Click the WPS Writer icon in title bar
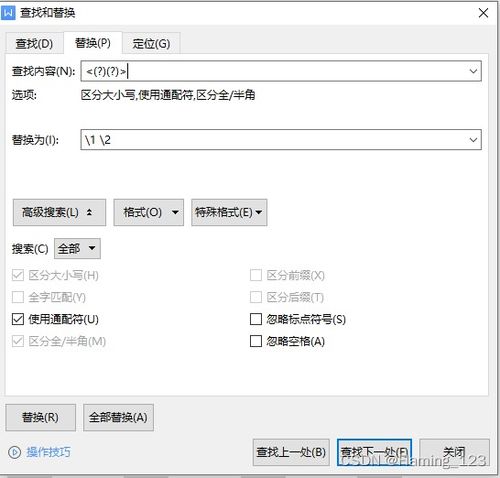Screen dimensions: 500x478 (x=8, y=13)
